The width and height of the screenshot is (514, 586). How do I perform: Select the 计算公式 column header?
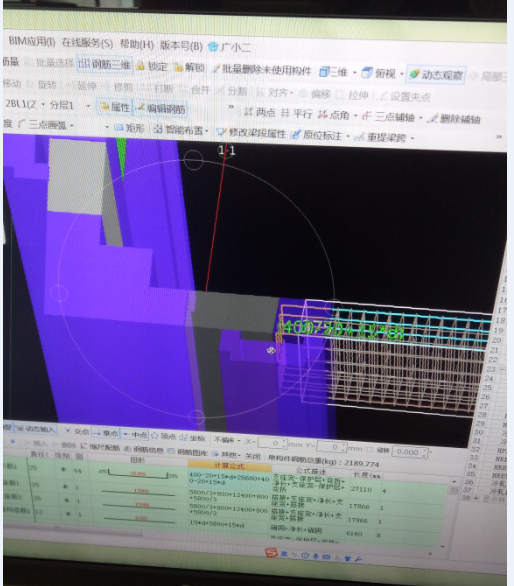click(229, 466)
